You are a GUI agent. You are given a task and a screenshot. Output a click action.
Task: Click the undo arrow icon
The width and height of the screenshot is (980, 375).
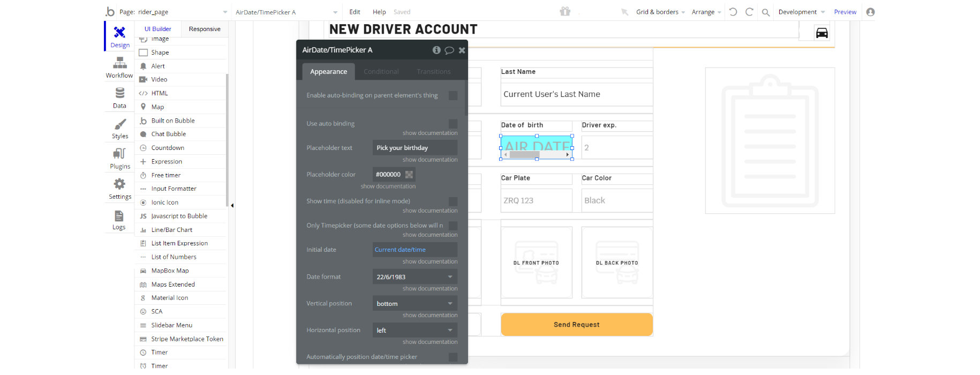coord(733,12)
